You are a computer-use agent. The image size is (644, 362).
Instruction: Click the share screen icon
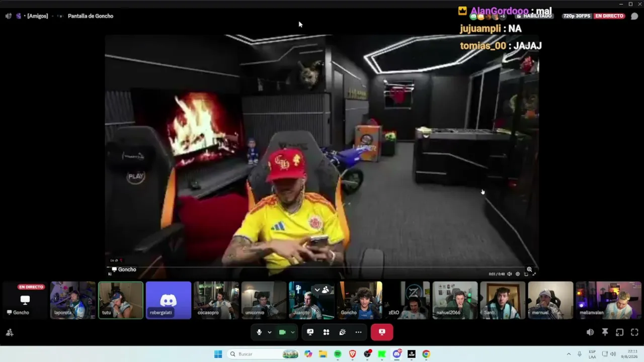click(x=310, y=332)
